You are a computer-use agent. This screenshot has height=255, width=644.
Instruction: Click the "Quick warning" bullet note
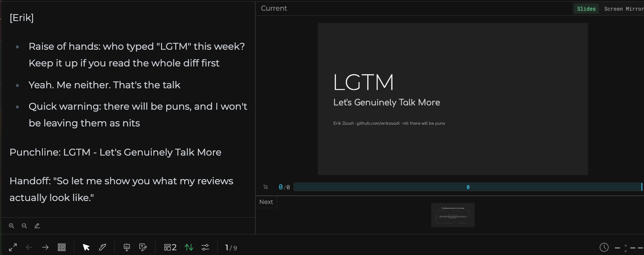138,114
